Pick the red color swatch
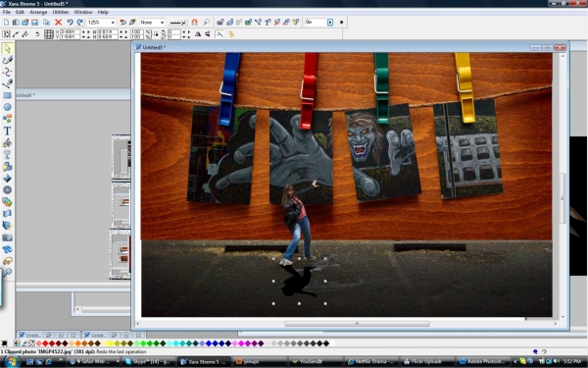Viewport: 588px width, 368px height. (x=45, y=343)
